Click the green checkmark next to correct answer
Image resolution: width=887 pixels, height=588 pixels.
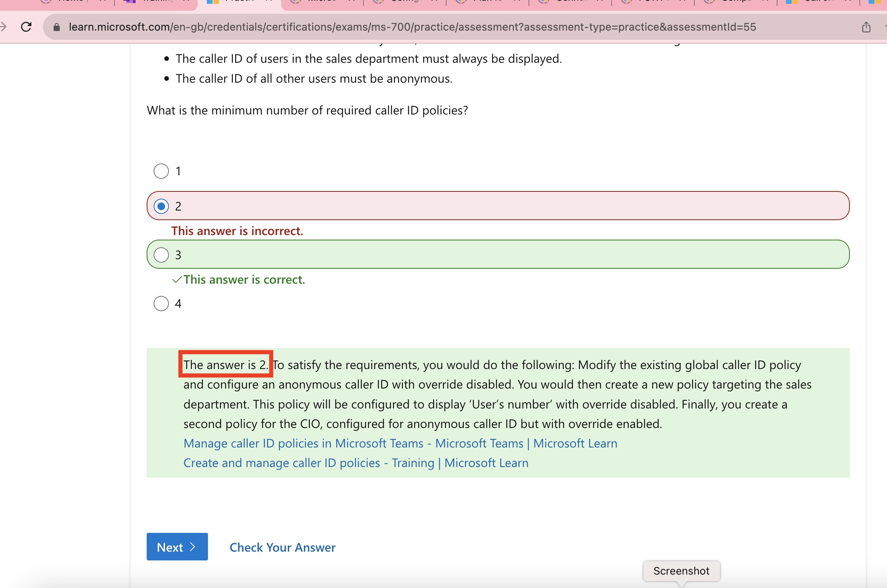click(177, 280)
